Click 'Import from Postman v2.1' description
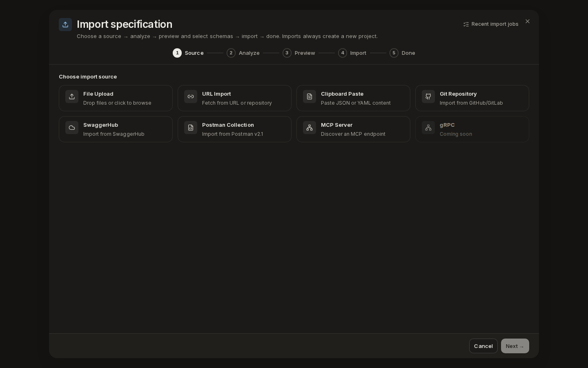The height and width of the screenshot is (368, 588). (x=232, y=134)
